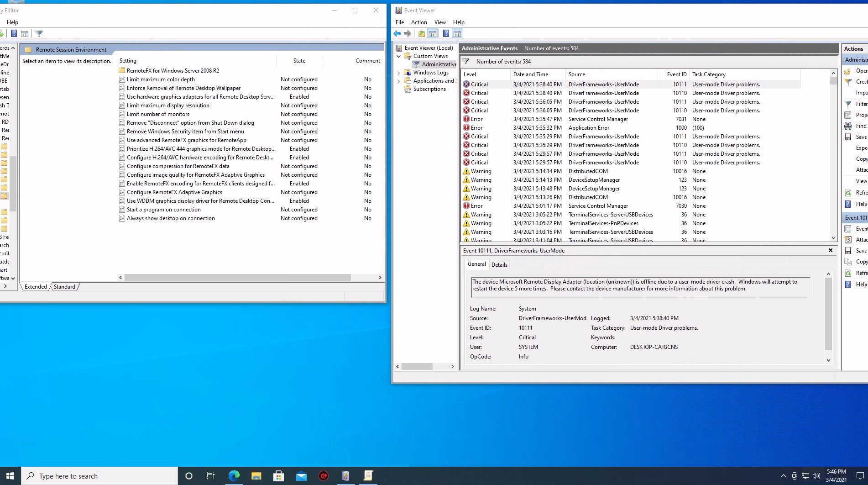Select the General tab of the event preview
This screenshot has height=485, width=868.
point(476,264)
